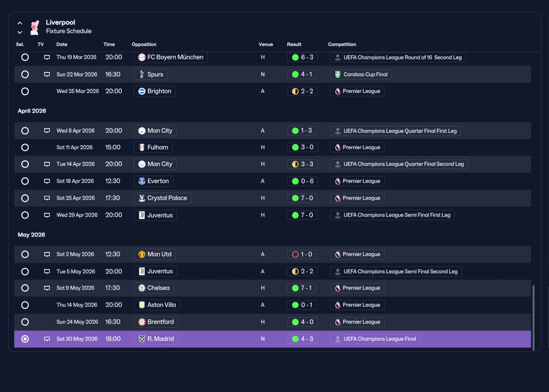Click the Man Utd club badge

point(142,254)
